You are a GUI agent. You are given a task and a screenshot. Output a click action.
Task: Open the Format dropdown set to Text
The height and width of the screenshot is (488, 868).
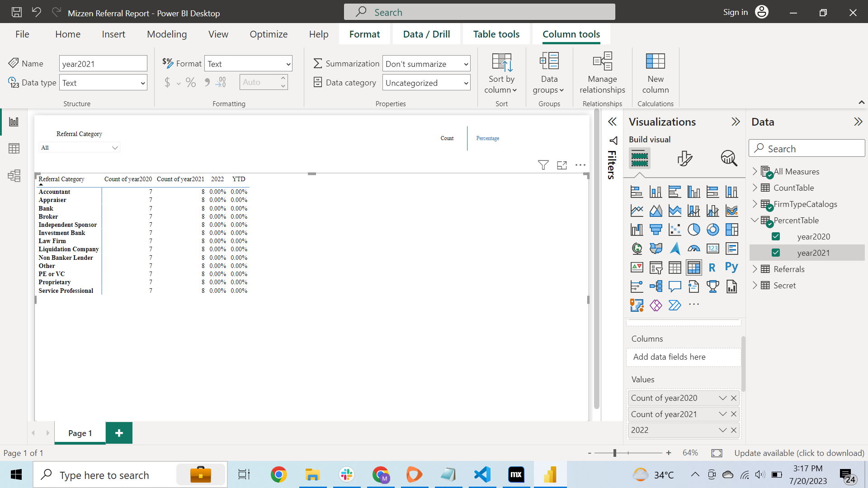tap(248, 64)
